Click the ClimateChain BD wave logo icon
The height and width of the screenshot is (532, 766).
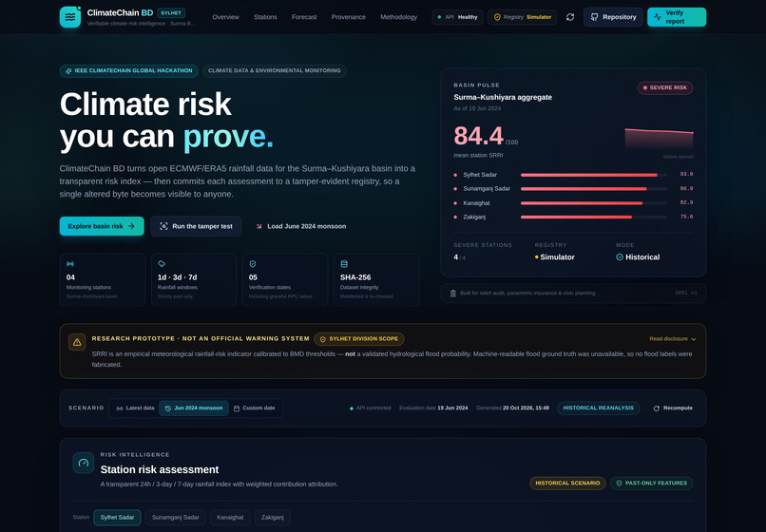(70, 17)
